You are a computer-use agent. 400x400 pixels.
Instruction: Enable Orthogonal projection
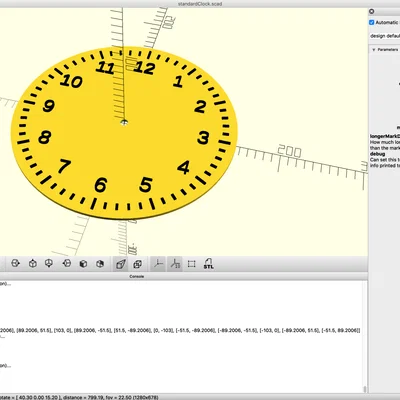(x=137, y=264)
